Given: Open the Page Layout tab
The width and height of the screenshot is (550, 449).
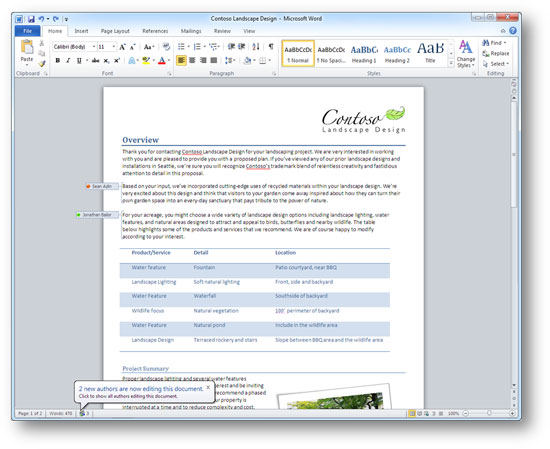Looking at the screenshot, I should (x=115, y=31).
